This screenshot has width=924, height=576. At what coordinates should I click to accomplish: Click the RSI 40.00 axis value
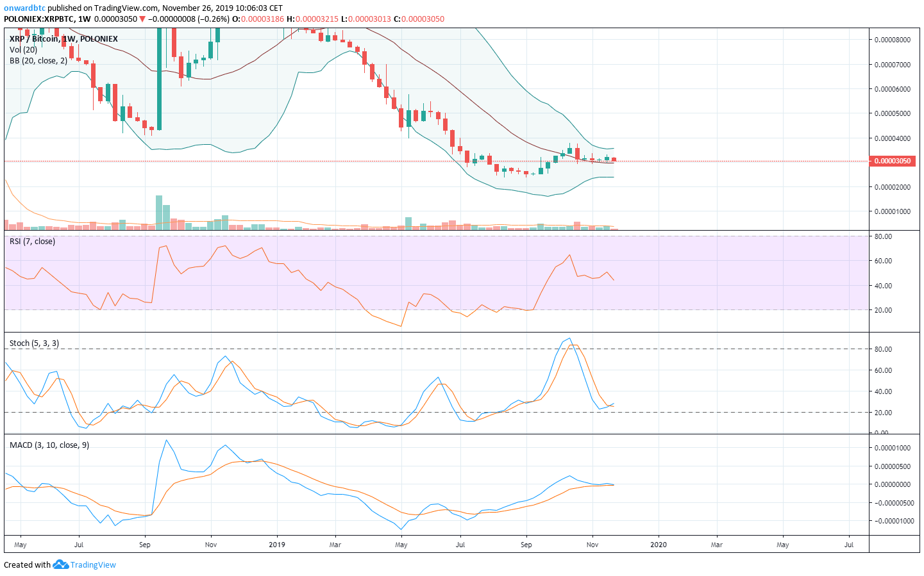point(883,286)
